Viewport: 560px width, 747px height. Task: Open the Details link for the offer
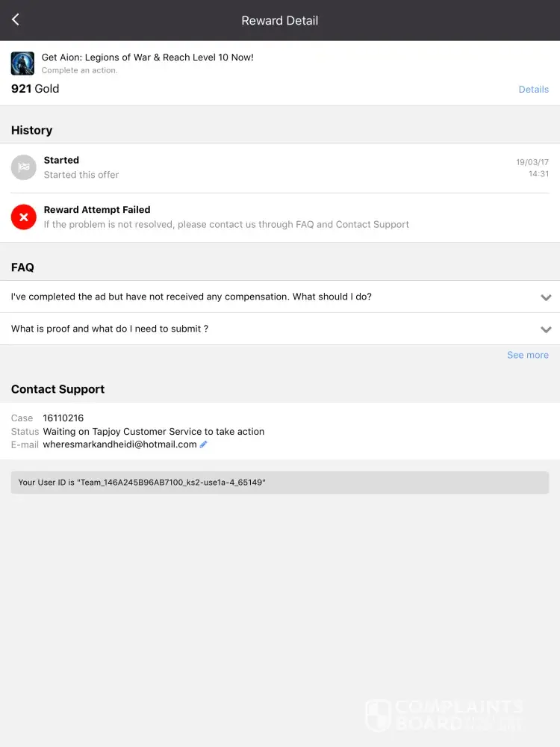coord(533,90)
